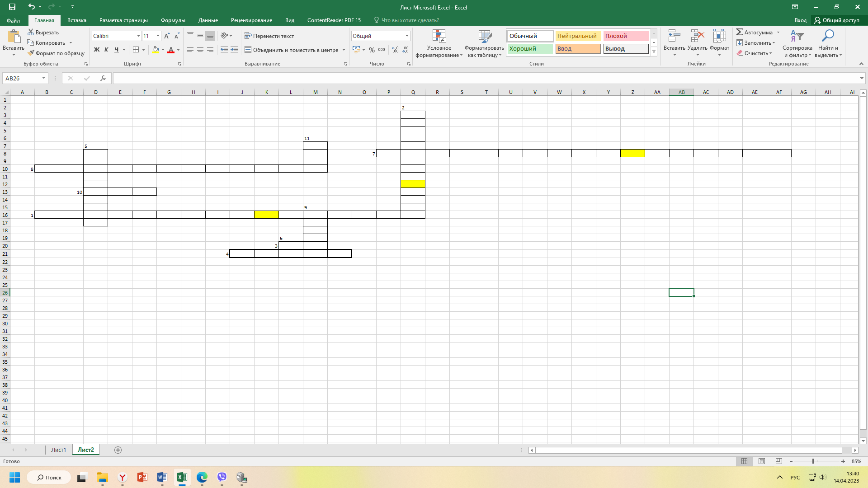Increase the font size with the enlarge A icon
Screen dimensions: 868x488
tap(167, 36)
